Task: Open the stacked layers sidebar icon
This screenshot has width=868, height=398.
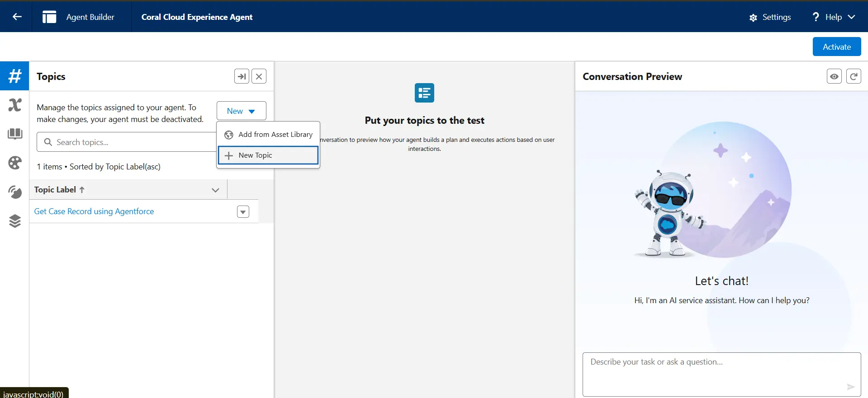Action: point(15,221)
